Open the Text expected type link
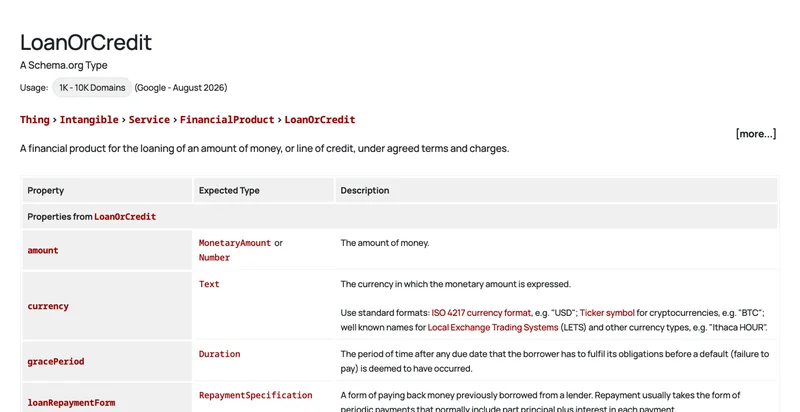The width and height of the screenshot is (800, 412). [209, 285]
